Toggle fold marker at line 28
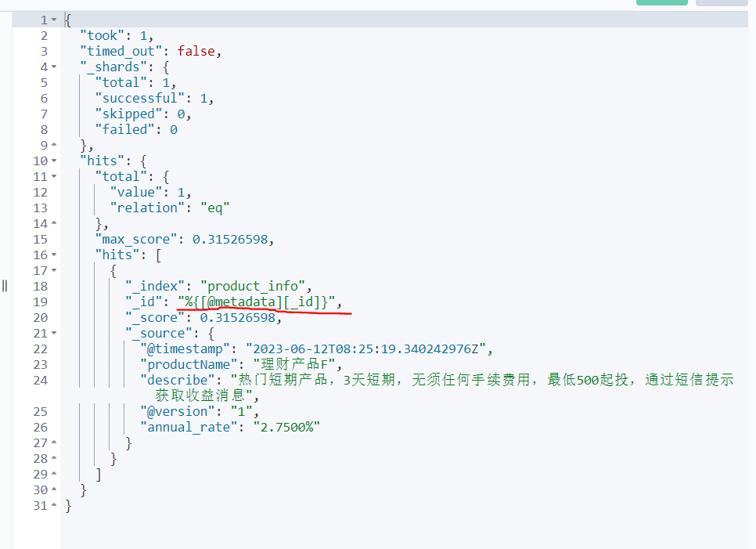Viewport: 756px width, 549px height. pyautogui.click(x=54, y=458)
